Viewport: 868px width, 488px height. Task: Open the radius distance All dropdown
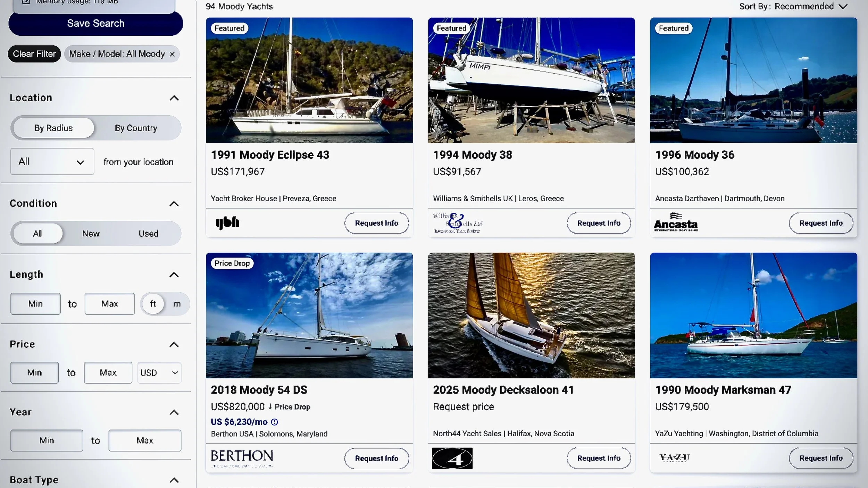52,162
